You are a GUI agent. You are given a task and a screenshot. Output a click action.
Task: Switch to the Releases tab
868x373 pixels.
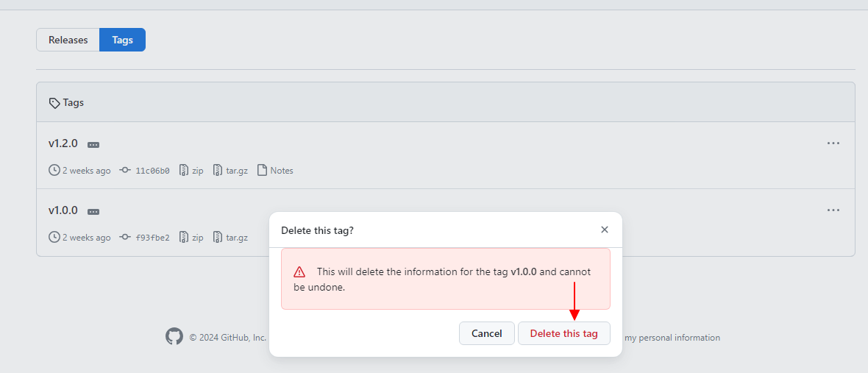(x=68, y=40)
